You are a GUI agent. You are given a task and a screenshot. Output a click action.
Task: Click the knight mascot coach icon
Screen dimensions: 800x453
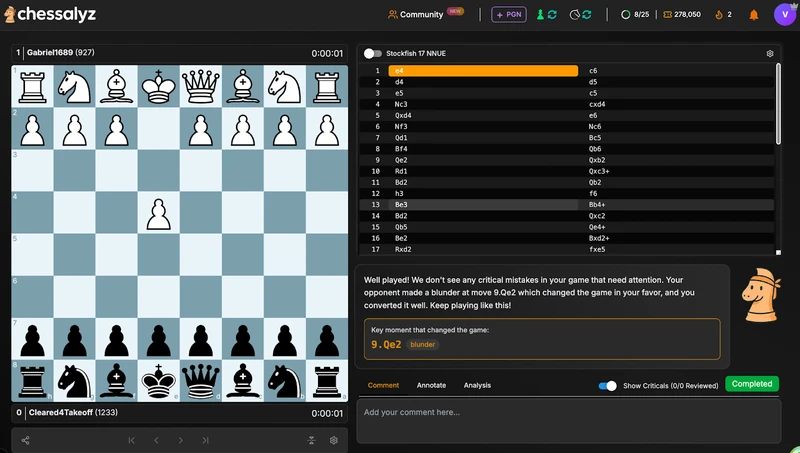(761, 295)
